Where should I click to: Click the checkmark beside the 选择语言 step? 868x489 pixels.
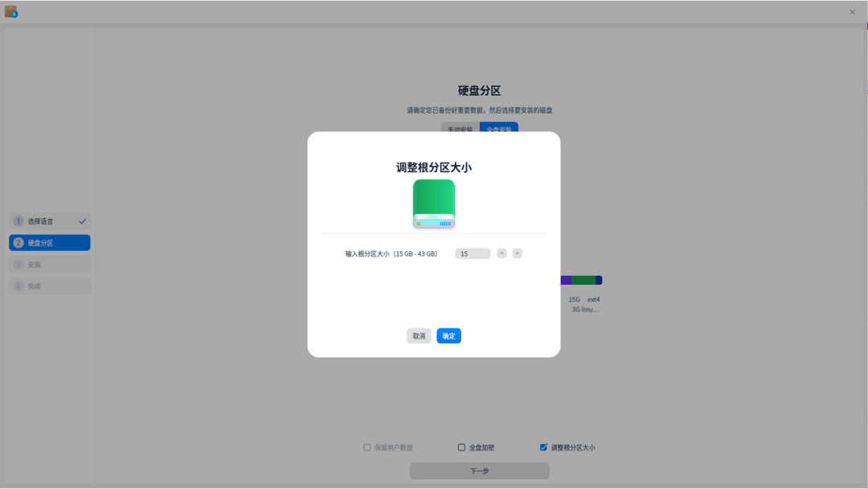tap(82, 220)
